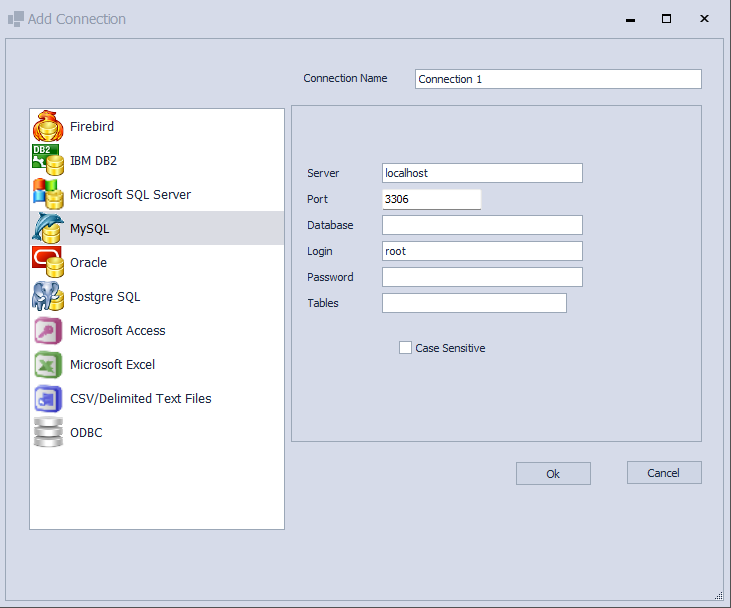The width and height of the screenshot is (731, 608).
Task: Maximize the Add Connection window
Action: tap(667, 19)
